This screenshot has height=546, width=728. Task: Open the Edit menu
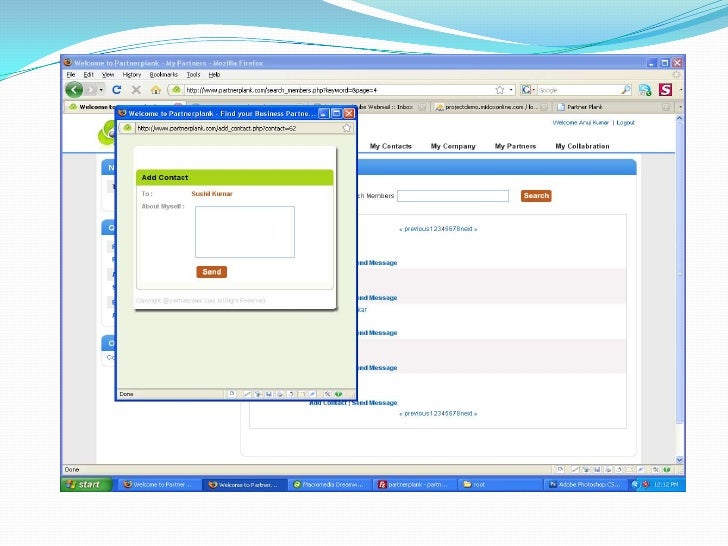(88, 75)
